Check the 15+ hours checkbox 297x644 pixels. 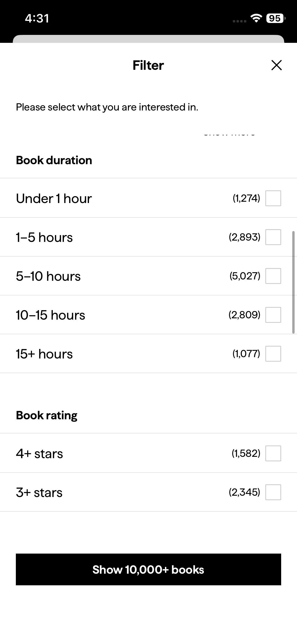(273, 354)
